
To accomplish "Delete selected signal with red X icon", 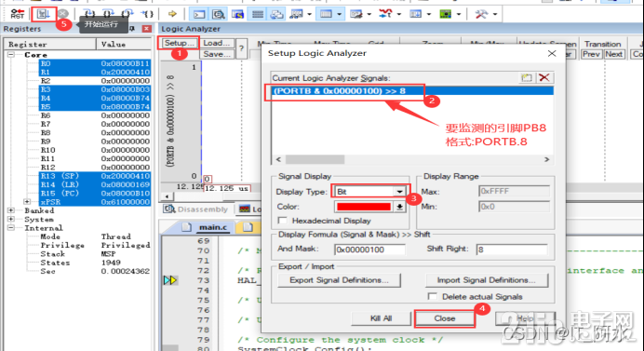I will (x=544, y=77).
